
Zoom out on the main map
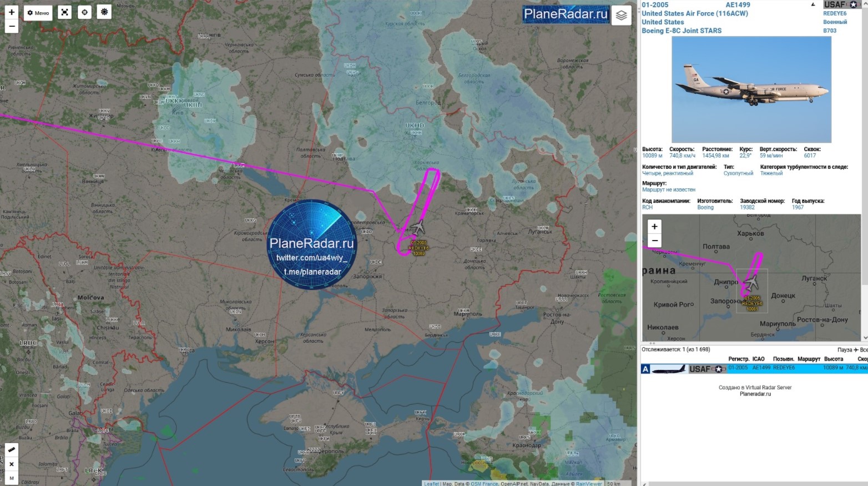tap(12, 26)
